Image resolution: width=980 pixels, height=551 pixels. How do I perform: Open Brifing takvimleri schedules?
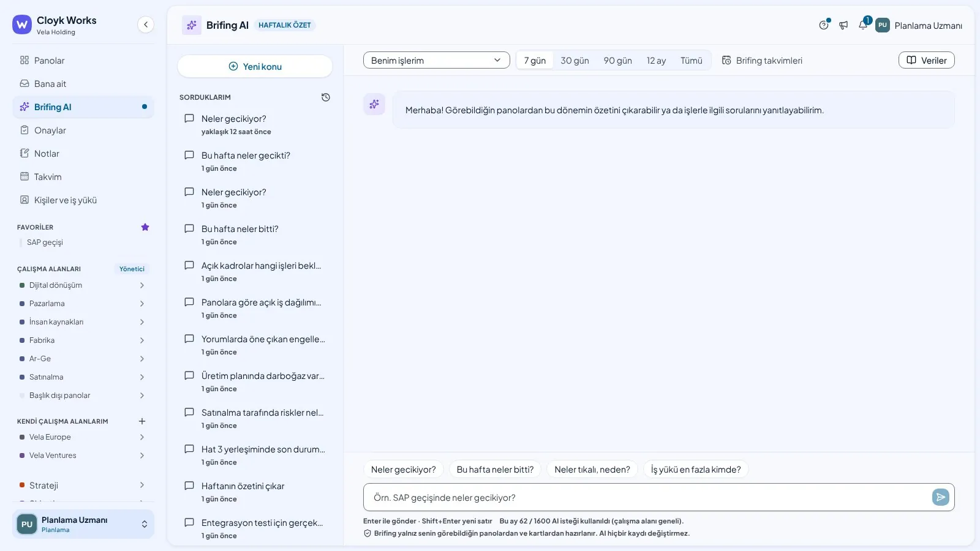click(762, 61)
